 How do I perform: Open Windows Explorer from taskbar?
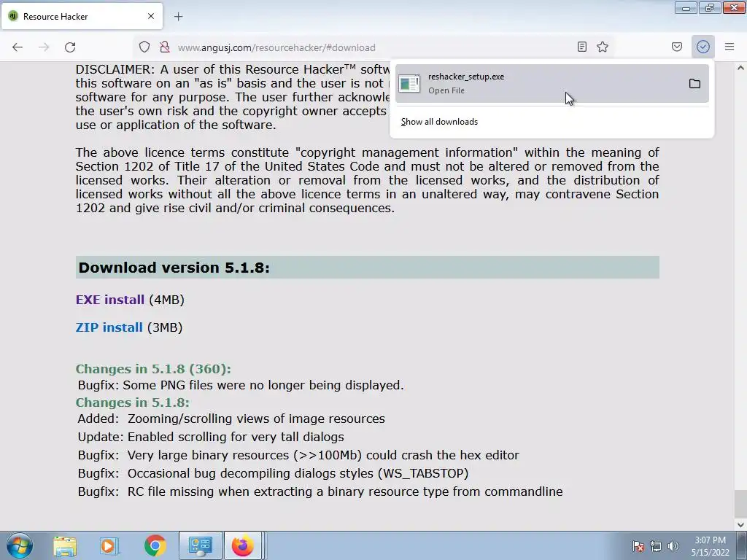65,545
